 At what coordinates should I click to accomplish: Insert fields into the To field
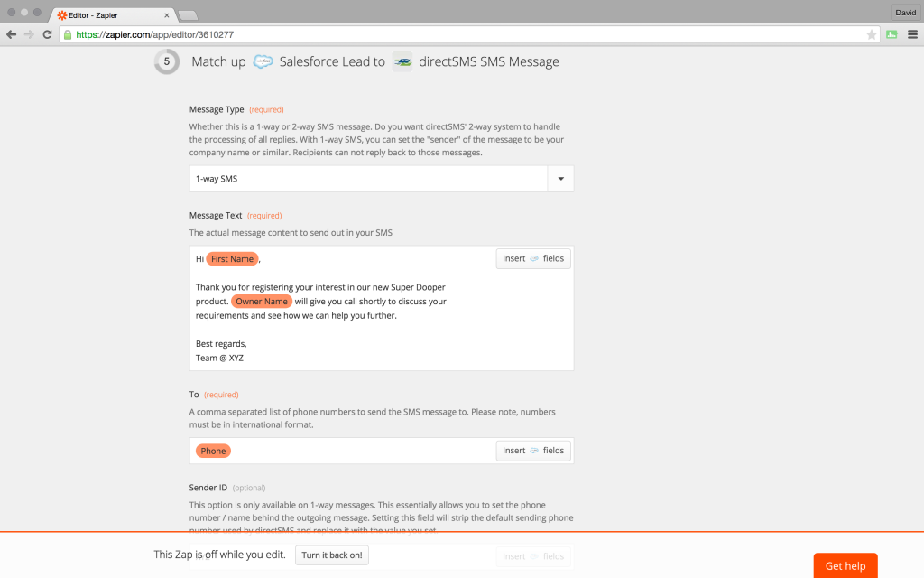533,451
